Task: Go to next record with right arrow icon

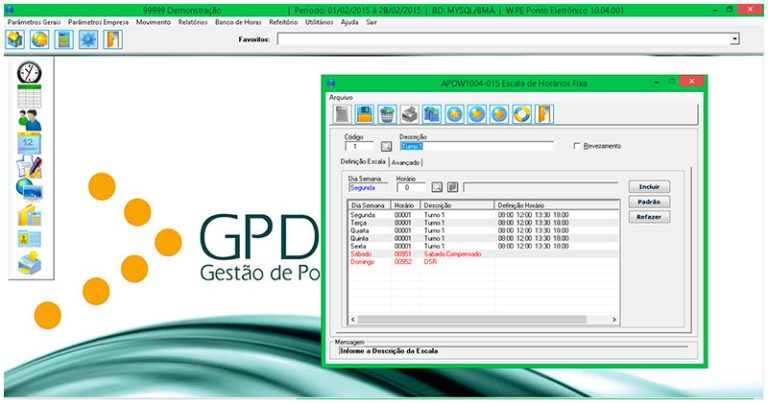Action: (x=477, y=113)
